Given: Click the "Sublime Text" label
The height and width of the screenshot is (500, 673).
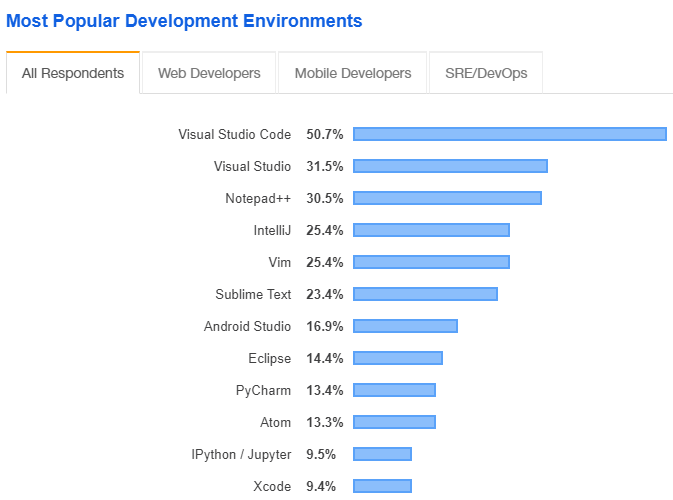Looking at the screenshot, I should [253, 294].
